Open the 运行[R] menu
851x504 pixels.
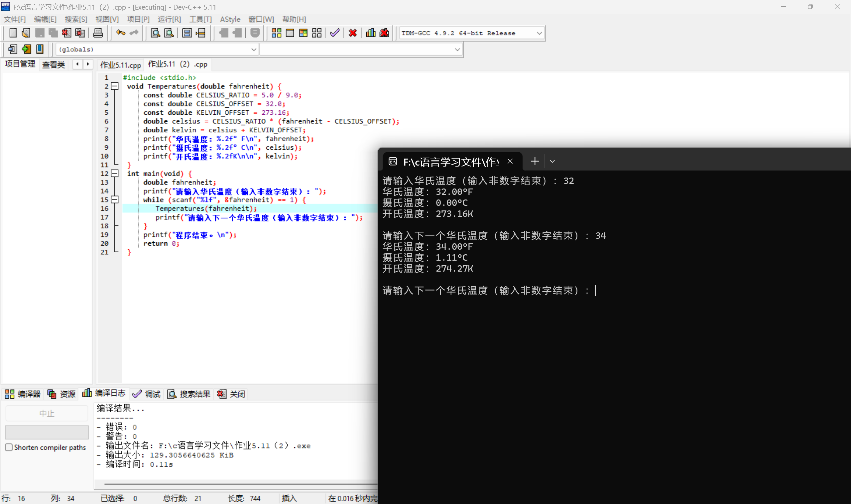click(169, 19)
